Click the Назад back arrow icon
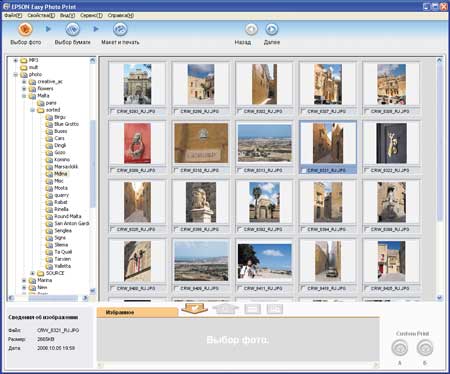This screenshot has width=450, height=374. tap(251, 30)
